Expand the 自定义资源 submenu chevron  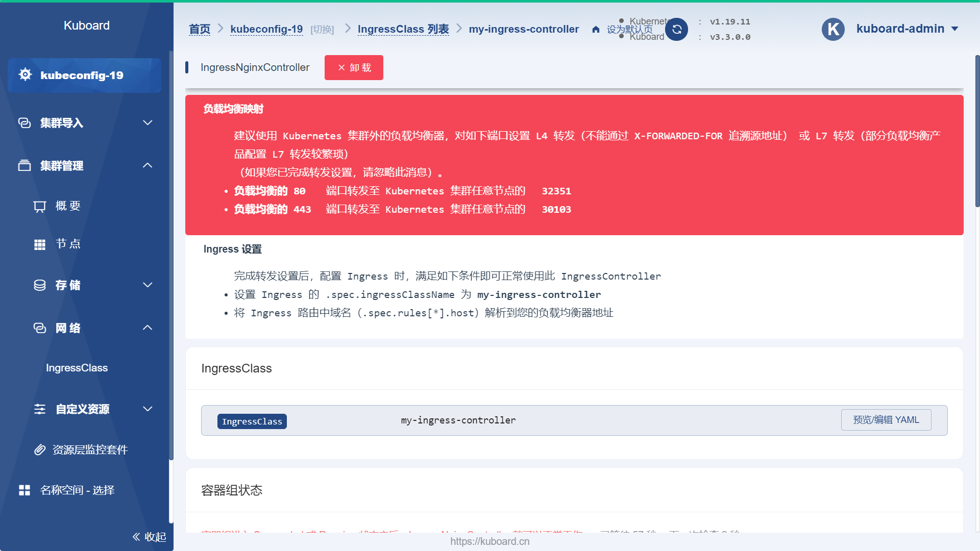[x=148, y=409]
